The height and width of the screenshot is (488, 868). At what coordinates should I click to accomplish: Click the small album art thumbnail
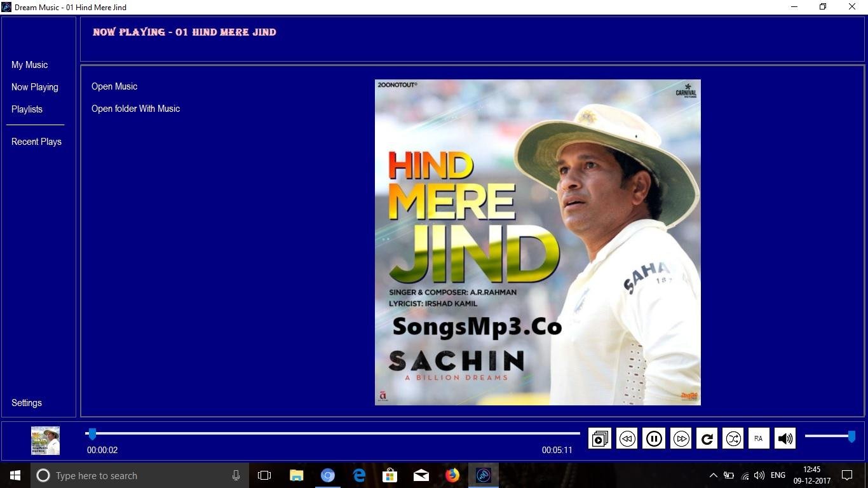point(46,440)
